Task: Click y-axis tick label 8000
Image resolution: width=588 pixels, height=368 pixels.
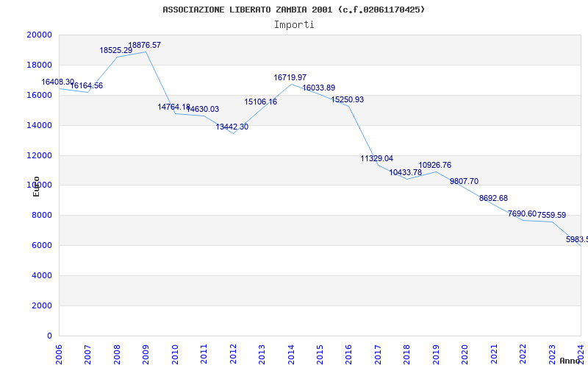Action: point(41,216)
